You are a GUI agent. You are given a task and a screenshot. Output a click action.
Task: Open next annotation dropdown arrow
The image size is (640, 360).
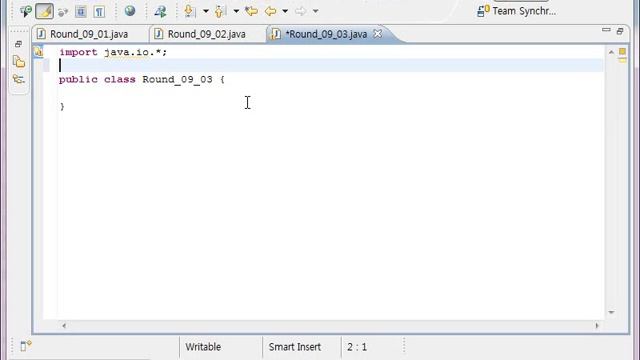tap(206, 11)
